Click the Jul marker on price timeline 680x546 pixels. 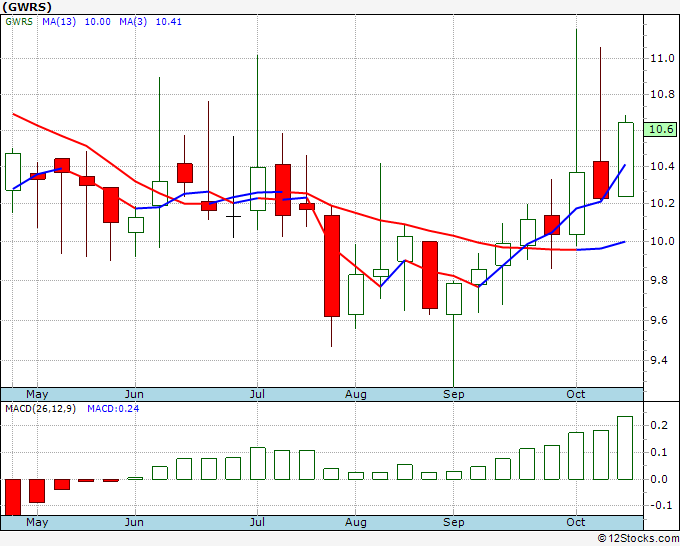[x=257, y=394]
